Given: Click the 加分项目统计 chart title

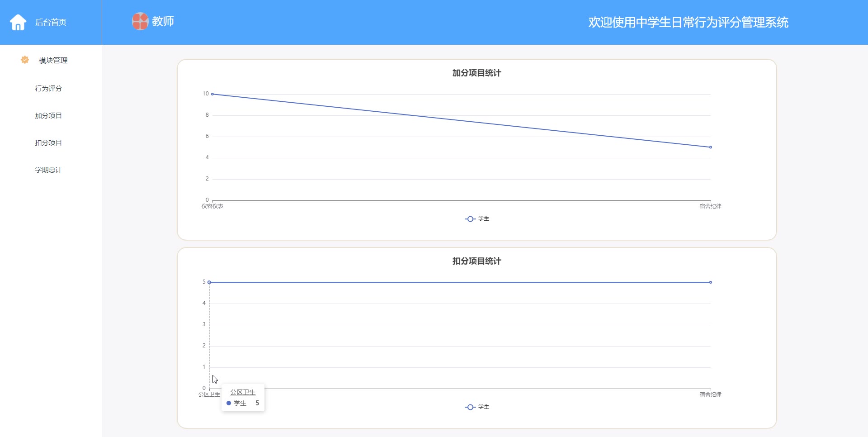Looking at the screenshot, I should click(x=476, y=73).
